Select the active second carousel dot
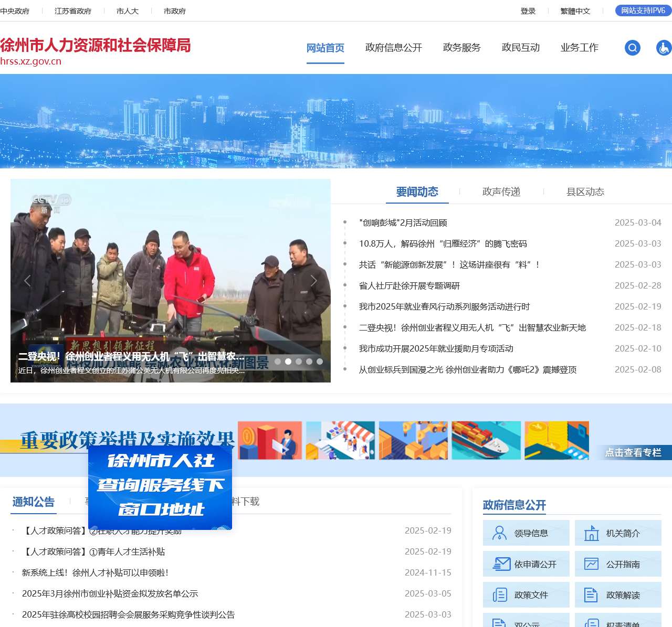This screenshot has width=672, height=627. click(x=288, y=362)
